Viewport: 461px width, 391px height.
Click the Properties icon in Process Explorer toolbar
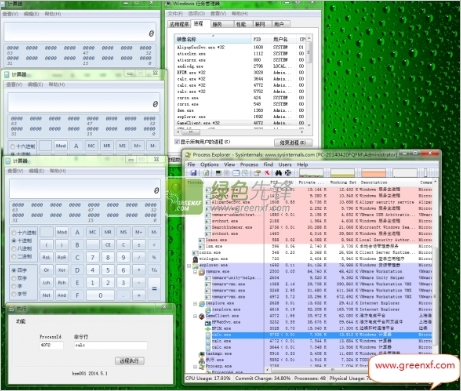pos(257,173)
